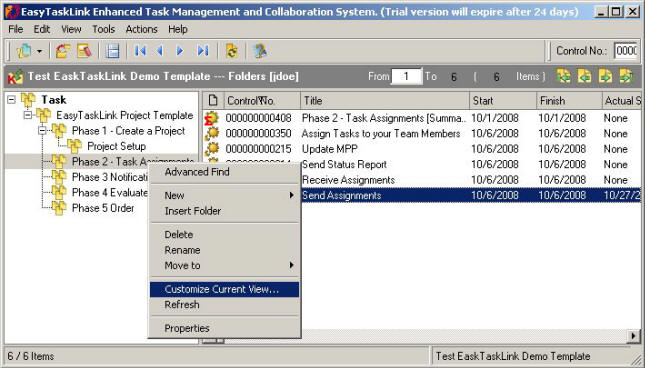
Task: Open the File menu
Action: click(16, 29)
